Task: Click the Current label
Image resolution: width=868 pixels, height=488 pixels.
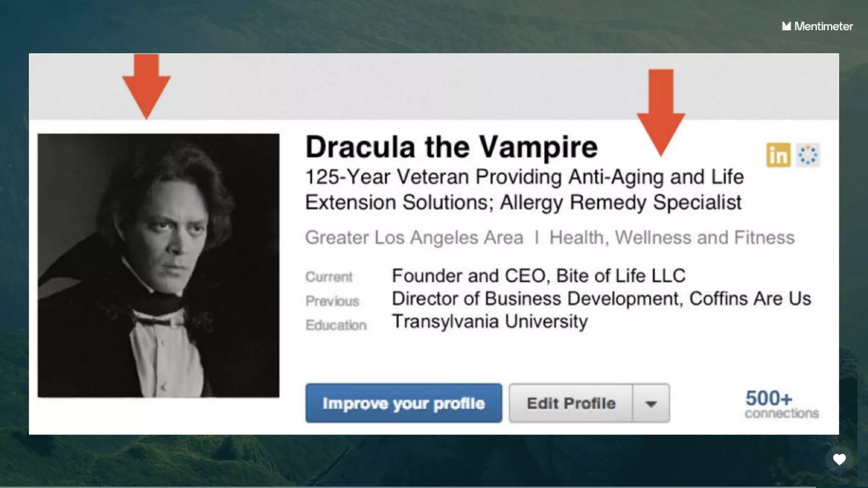Action: tap(329, 277)
